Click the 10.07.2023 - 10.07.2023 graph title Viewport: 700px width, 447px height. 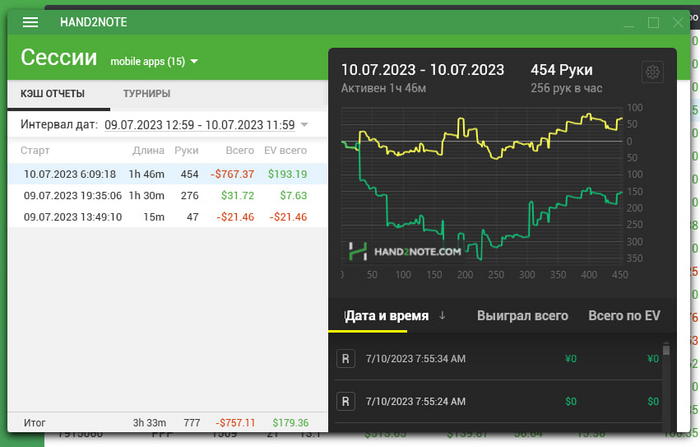click(x=423, y=70)
